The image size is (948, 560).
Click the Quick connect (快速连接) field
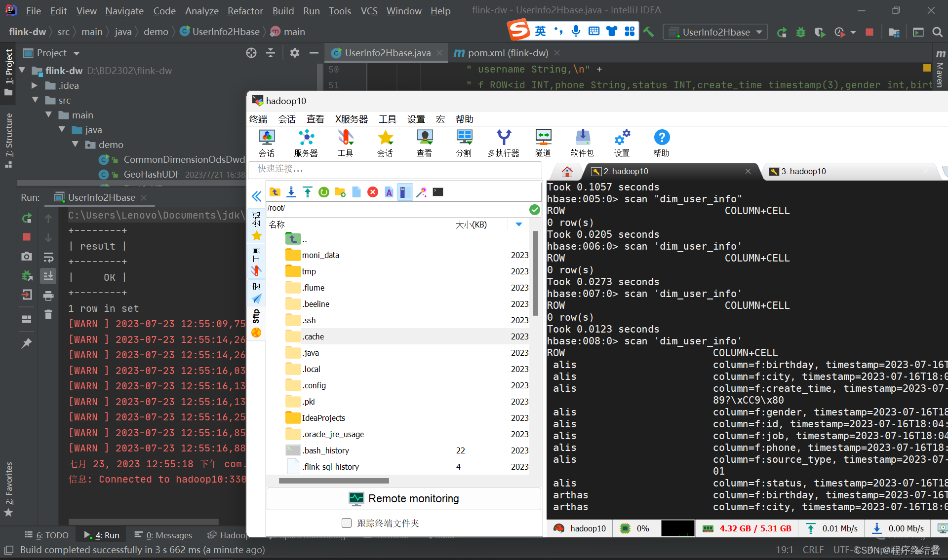(395, 169)
